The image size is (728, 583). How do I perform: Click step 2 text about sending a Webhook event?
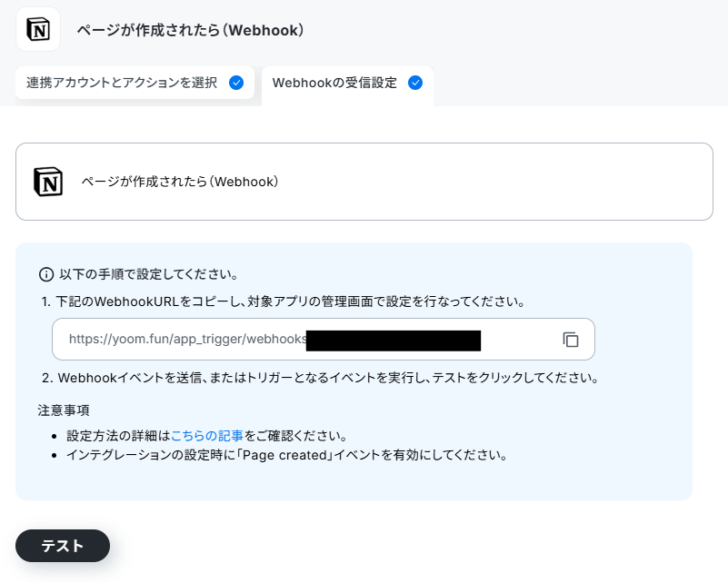point(320,378)
